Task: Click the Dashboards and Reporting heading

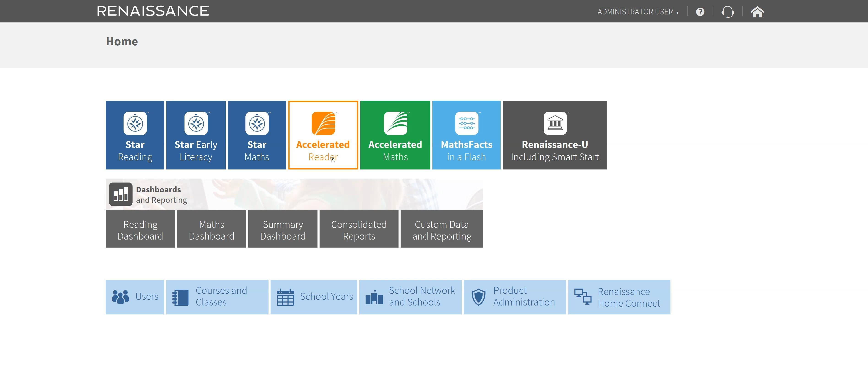Action: point(161,194)
